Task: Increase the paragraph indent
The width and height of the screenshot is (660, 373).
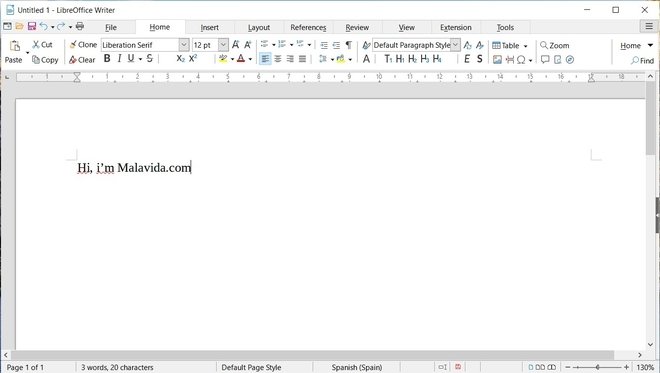Action: pyautogui.click(x=324, y=45)
